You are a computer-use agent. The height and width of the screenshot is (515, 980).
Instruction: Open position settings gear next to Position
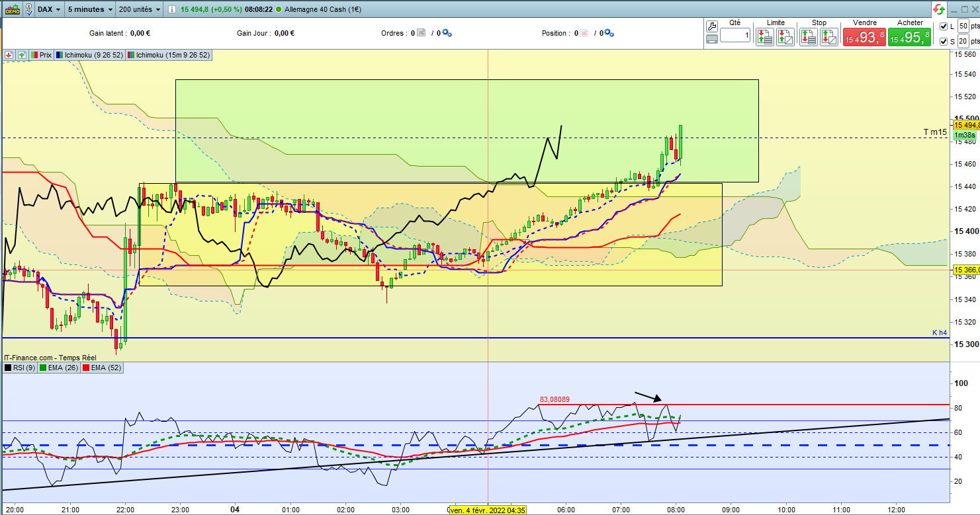(x=609, y=33)
